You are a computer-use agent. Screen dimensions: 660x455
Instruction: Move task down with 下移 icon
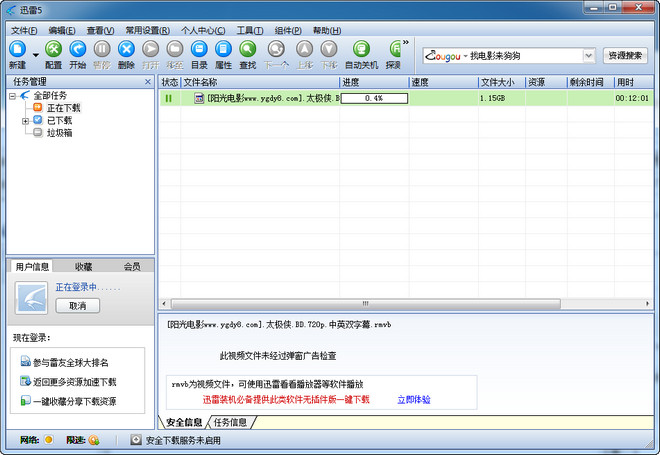click(329, 50)
